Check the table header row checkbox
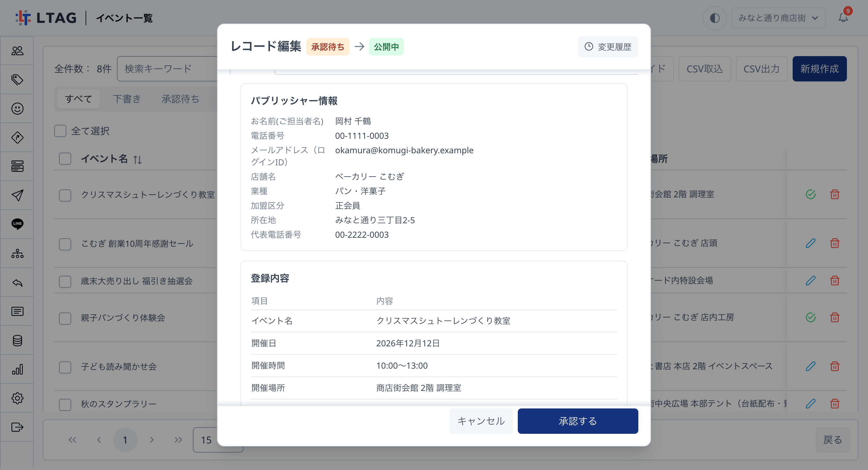This screenshot has height=470, width=868. pos(65,158)
